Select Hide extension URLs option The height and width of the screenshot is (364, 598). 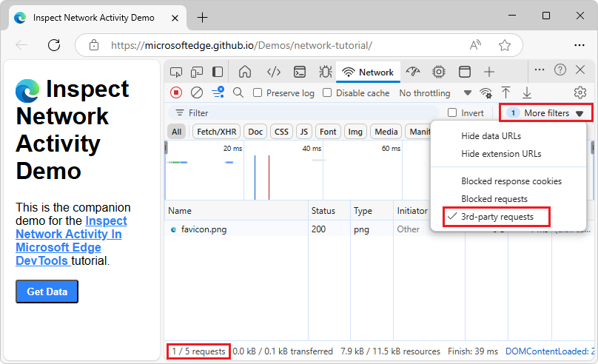click(x=501, y=154)
